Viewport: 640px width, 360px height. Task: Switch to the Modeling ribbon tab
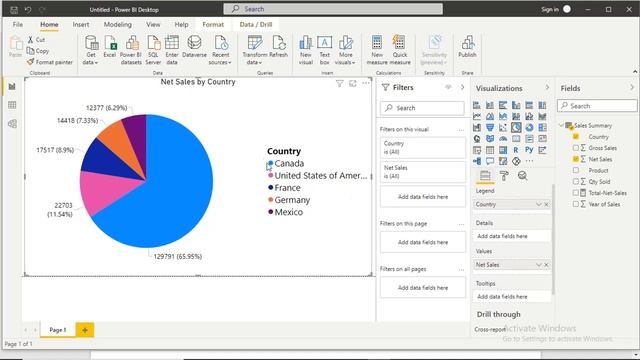118,24
